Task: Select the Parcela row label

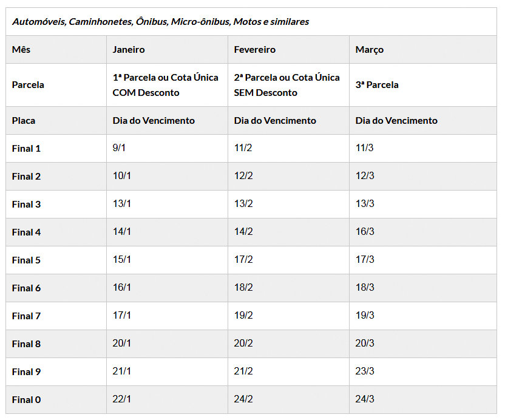Action: click(x=28, y=85)
